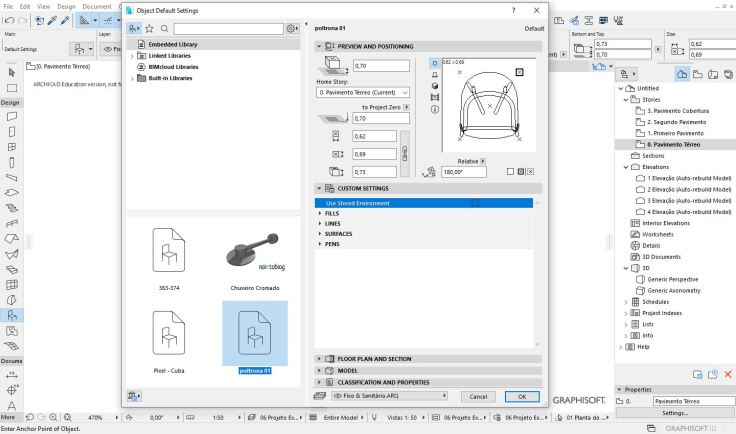Click the Inject Parameters syringe icon
This screenshot has height=434, width=736.
click(65, 20)
